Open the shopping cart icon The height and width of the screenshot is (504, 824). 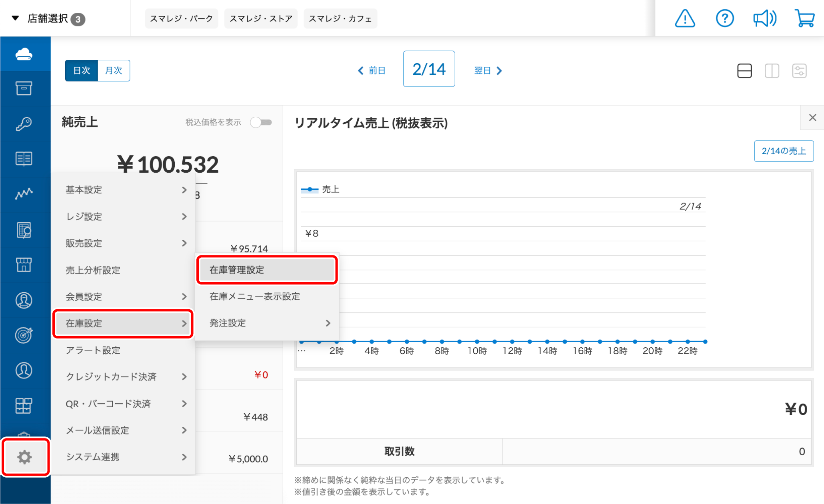point(804,18)
